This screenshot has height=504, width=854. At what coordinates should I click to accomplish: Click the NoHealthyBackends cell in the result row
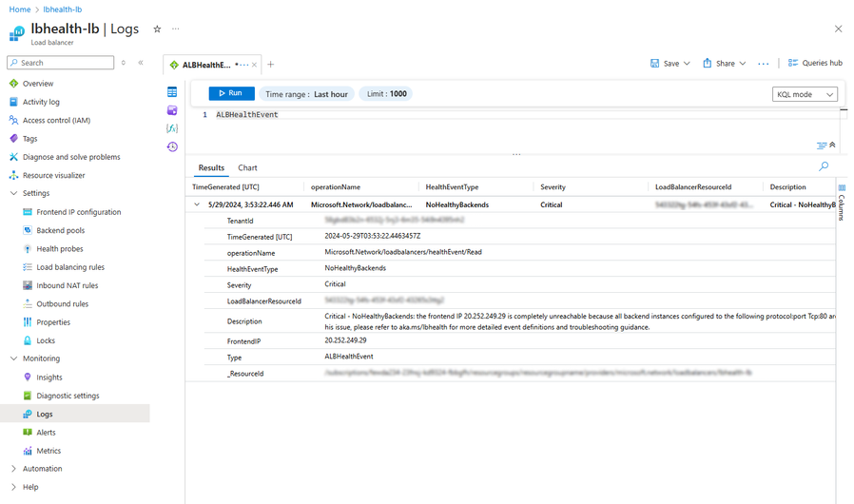point(456,204)
